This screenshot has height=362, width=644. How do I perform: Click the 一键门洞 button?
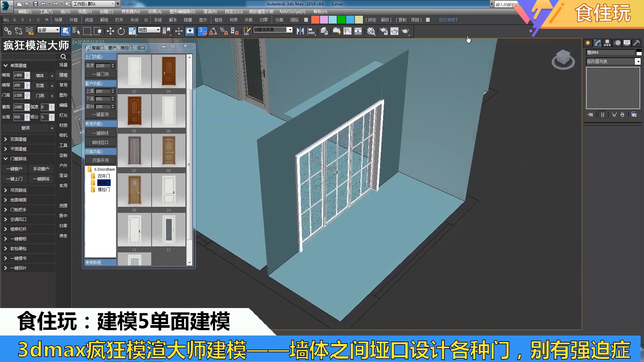tap(100, 74)
